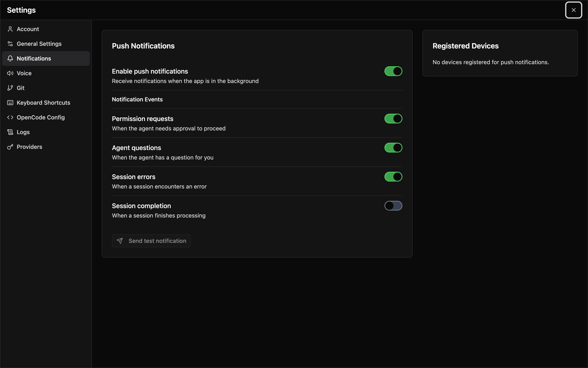Click the Logs scroll icon
This screenshot has height=368, width=588.
click(x=10, y=132)
